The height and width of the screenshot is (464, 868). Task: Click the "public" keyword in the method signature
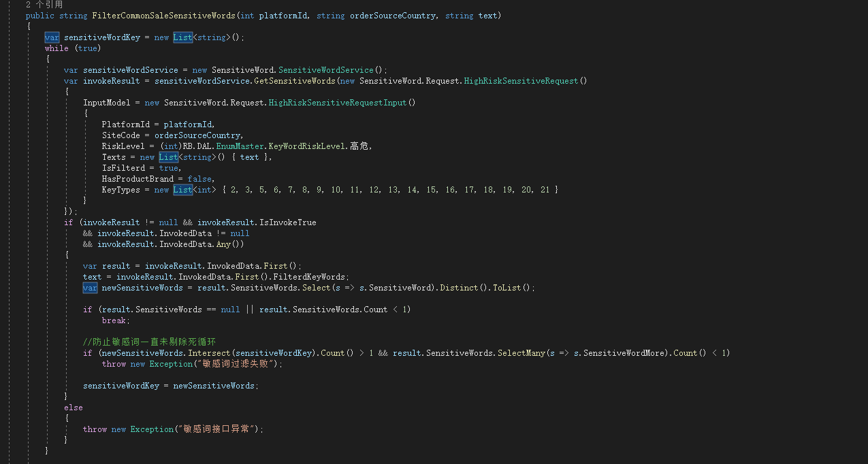(x=39, y=16)
